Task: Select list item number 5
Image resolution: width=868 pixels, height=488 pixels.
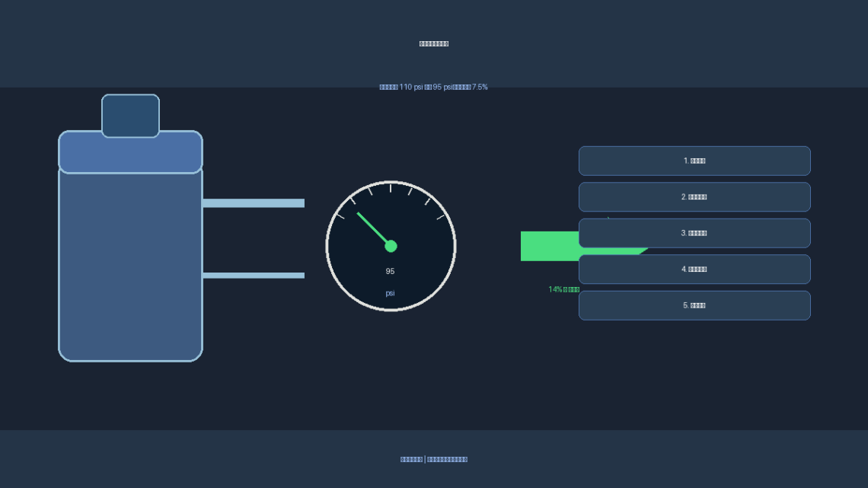Action: point(694,305)
